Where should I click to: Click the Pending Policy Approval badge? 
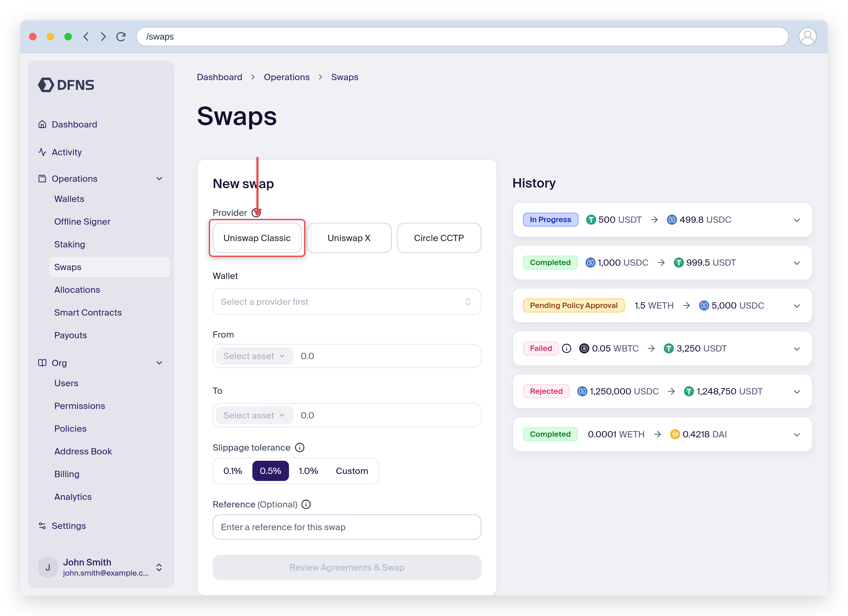tap(574, 305)
